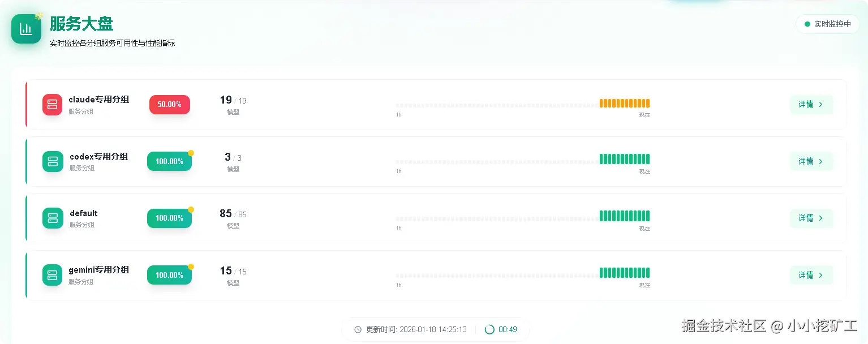Select the claude专用分组 group name
868x344 pixels.
coord(99,100)
